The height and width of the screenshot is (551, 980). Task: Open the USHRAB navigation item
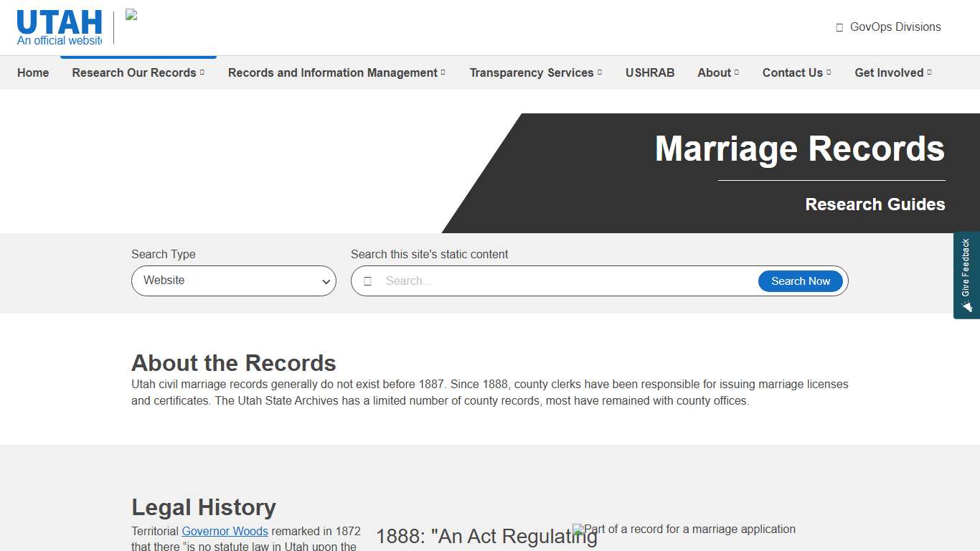650,72
